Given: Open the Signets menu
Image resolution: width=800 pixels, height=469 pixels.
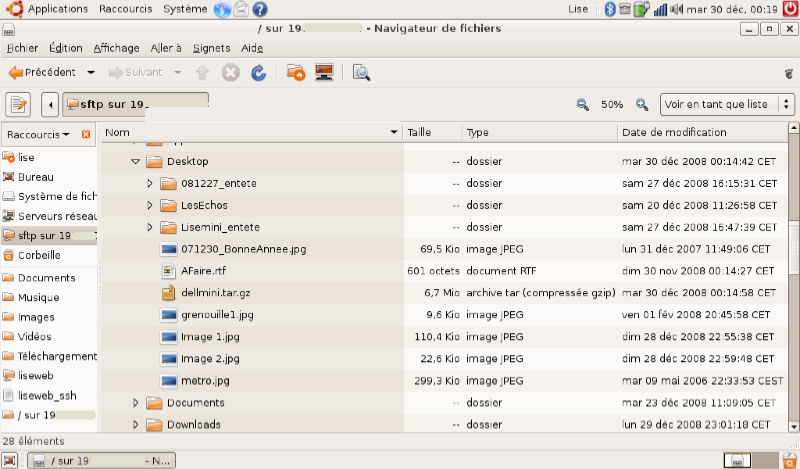Looking at the screenshot, I should [211, 48].
